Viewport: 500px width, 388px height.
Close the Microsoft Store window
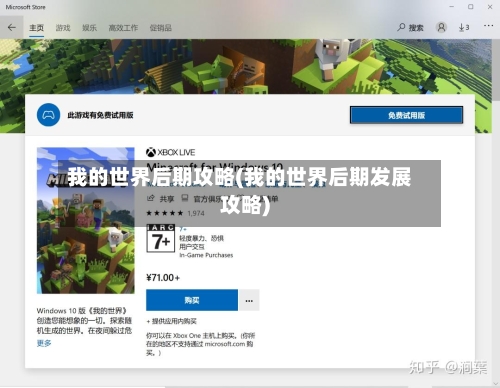pyautogui.click(x=490, y=7)
